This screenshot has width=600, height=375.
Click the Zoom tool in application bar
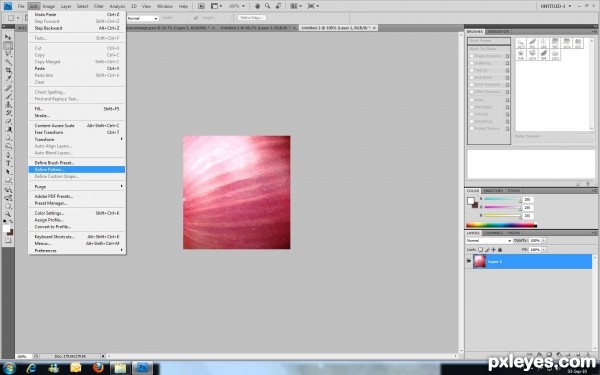click(x=267, y=6)
